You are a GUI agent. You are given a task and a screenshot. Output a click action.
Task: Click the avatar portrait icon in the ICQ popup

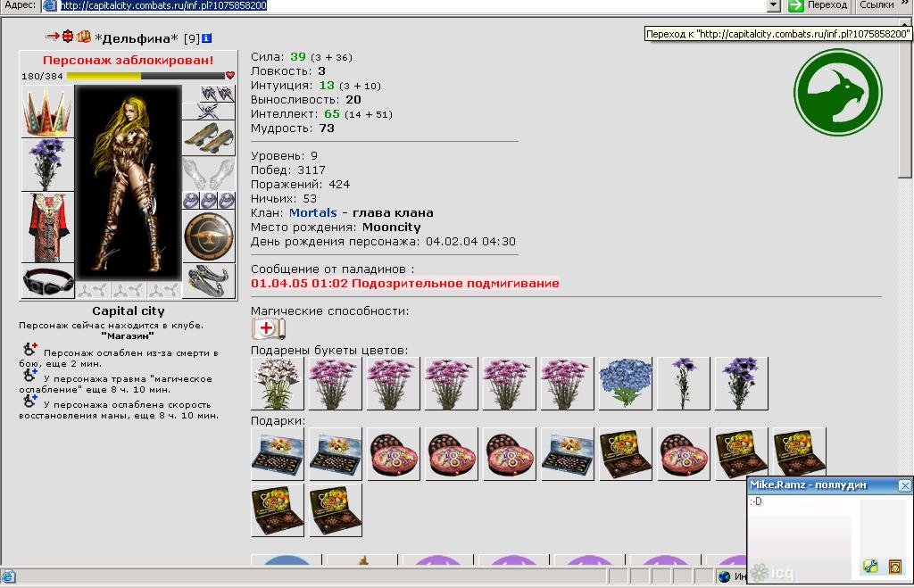(894, 566)
